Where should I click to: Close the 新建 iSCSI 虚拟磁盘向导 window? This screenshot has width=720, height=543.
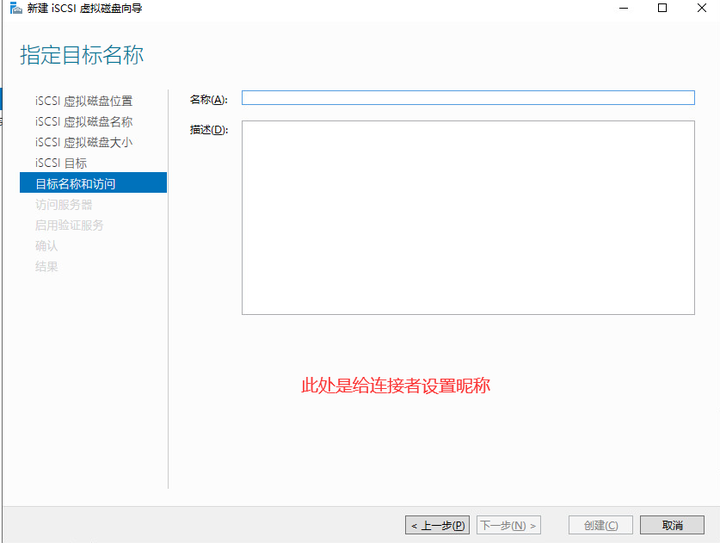click(702, 8)
